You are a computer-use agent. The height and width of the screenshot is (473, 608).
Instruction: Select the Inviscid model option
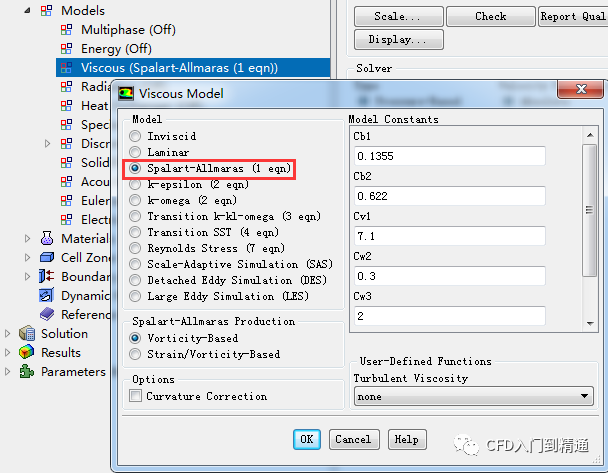coord(135,136)
